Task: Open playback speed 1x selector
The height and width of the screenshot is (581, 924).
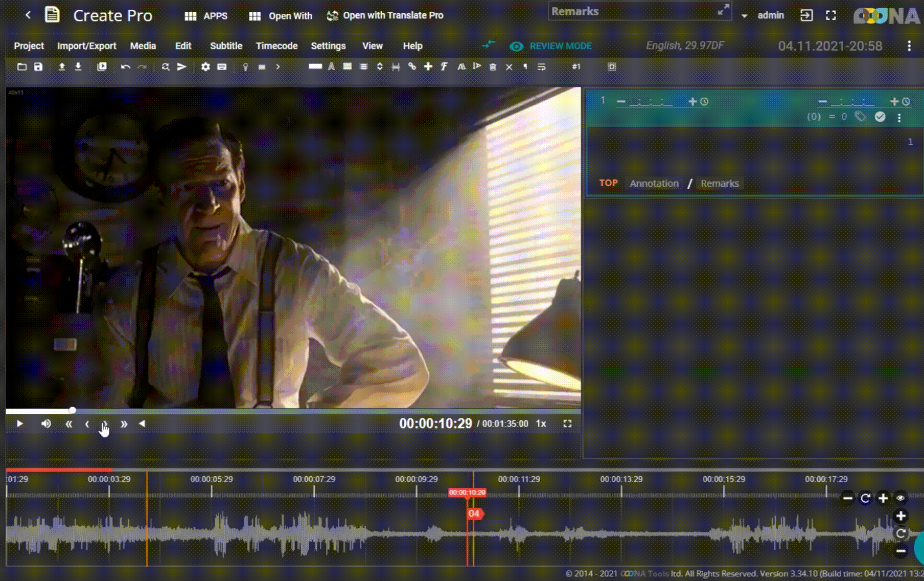Action: (x=541, y=423)
